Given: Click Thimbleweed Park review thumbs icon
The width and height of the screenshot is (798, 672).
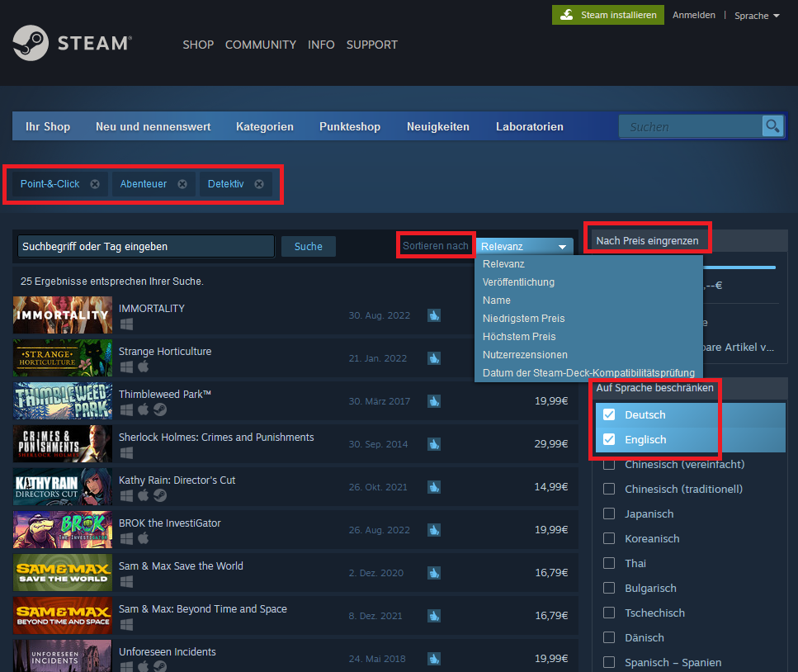Looking at the screenshot, I should 433,401.
